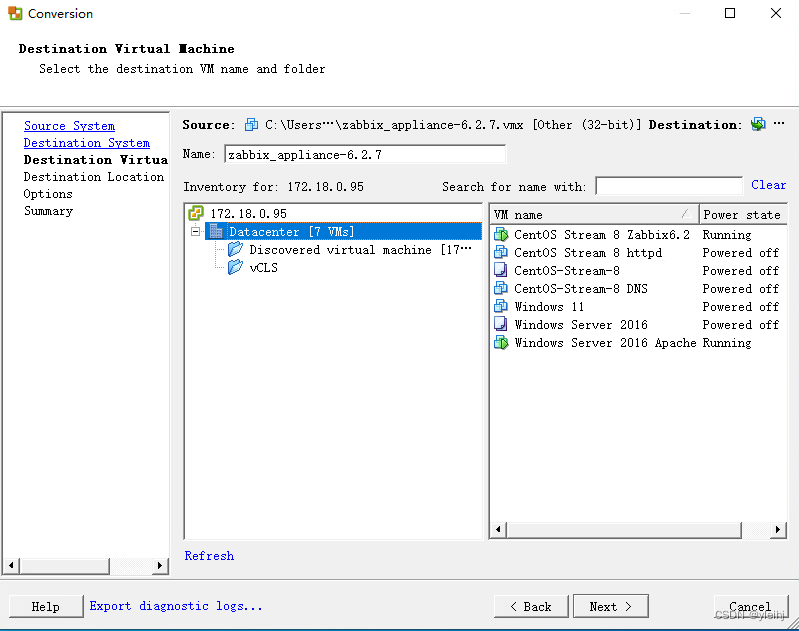
Task: Select the Destination Location step
Action: pyautogui.click(x=94, y=177)
